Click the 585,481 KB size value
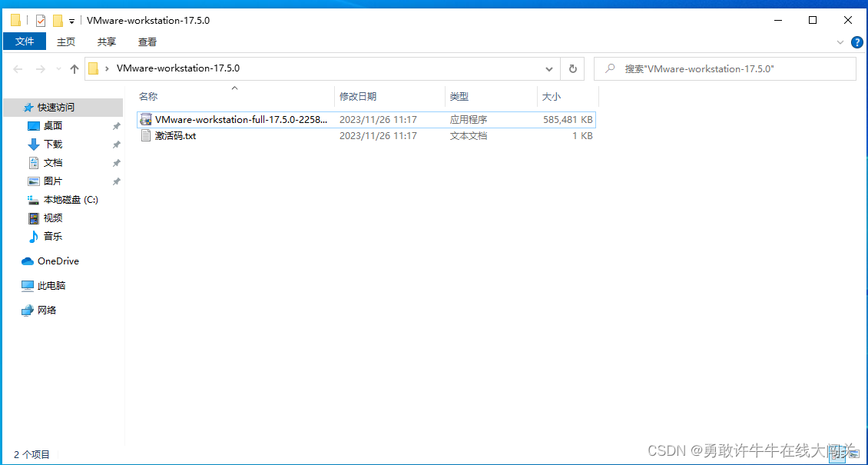This screenshot has height=465, width=868. coord(568,119)
